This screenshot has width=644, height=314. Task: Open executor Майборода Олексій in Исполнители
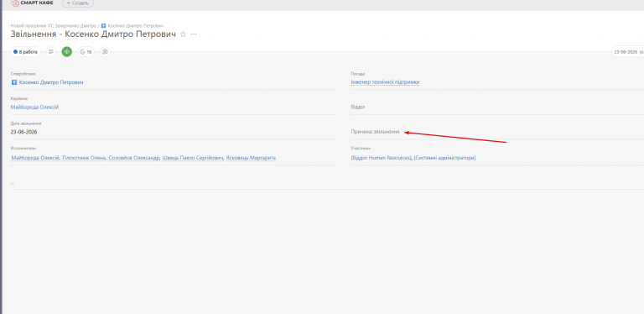(x=36, y=158)
